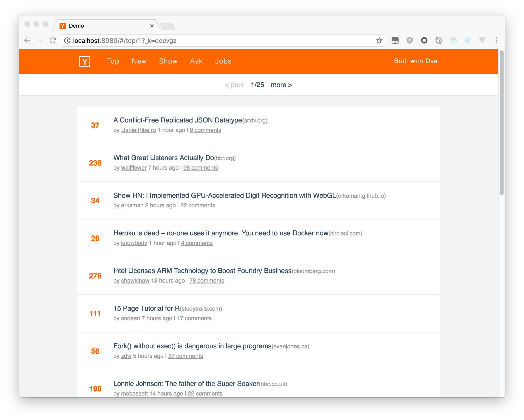
Task: Go back with browser back arrow
Action: 27,40
